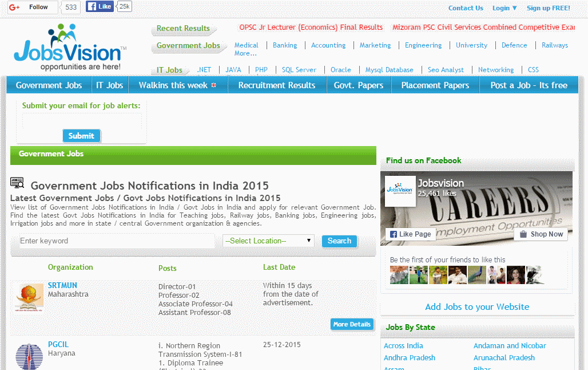Click More... government categories link

[245, 53]
